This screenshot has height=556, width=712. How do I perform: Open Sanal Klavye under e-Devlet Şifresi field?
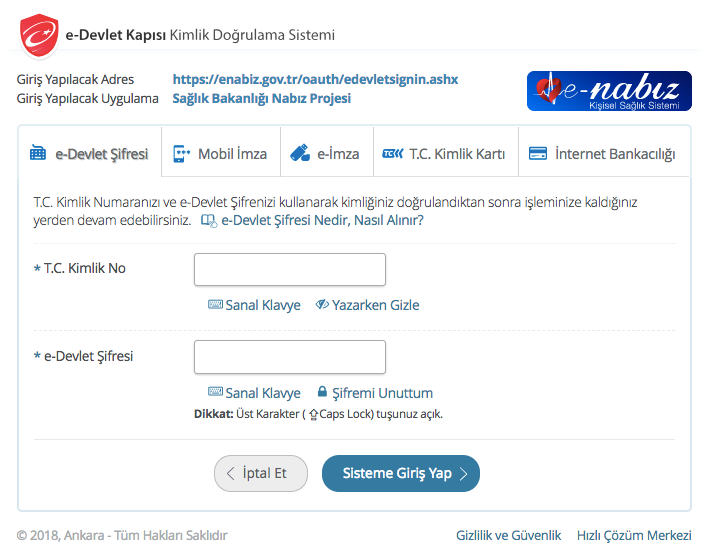(254, 393)
